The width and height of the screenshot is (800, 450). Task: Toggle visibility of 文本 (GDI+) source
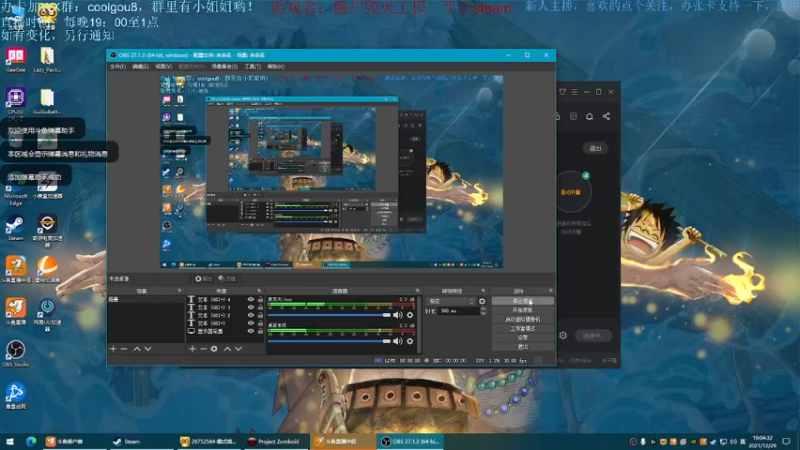(x=251, y=323)
